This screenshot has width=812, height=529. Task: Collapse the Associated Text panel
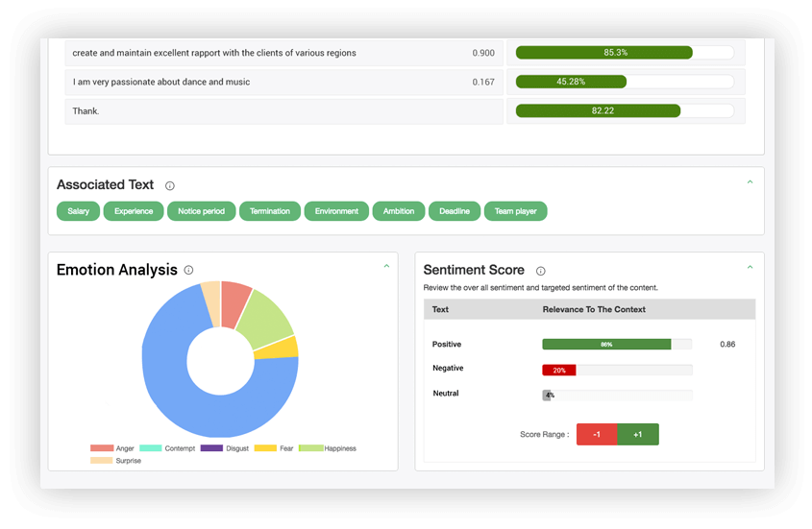click(x=750, y=182)
